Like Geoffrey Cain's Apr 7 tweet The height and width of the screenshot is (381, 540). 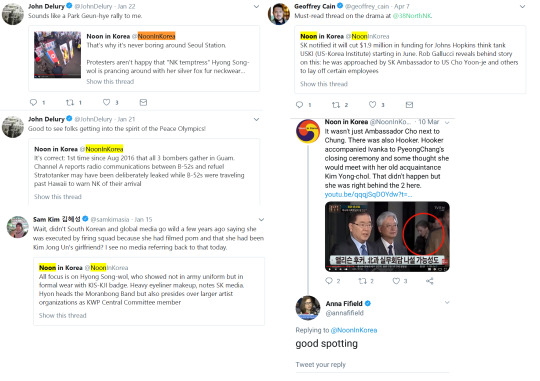coord(372,105)
